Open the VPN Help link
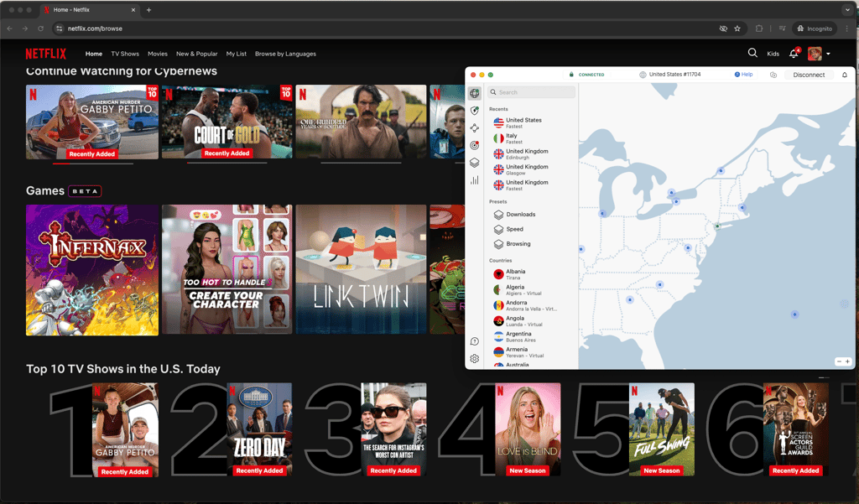Screen dimensions: 859x504 (743, 75)
